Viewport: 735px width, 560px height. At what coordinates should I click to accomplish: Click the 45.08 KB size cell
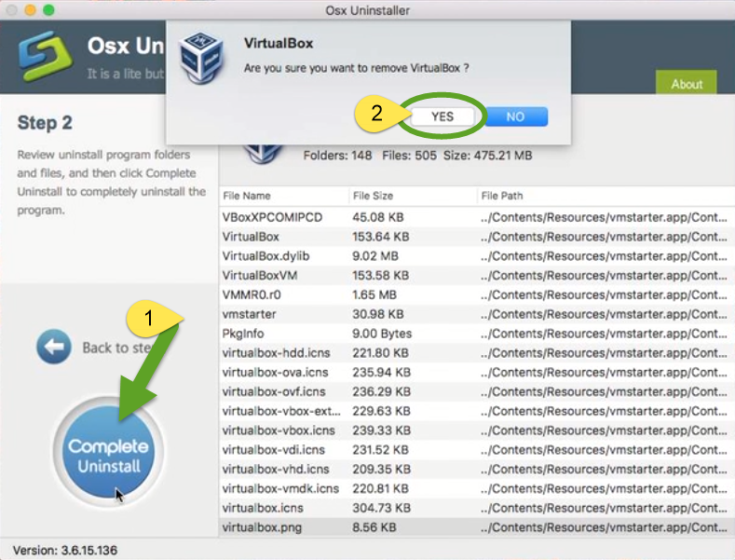tap(378, 217)
